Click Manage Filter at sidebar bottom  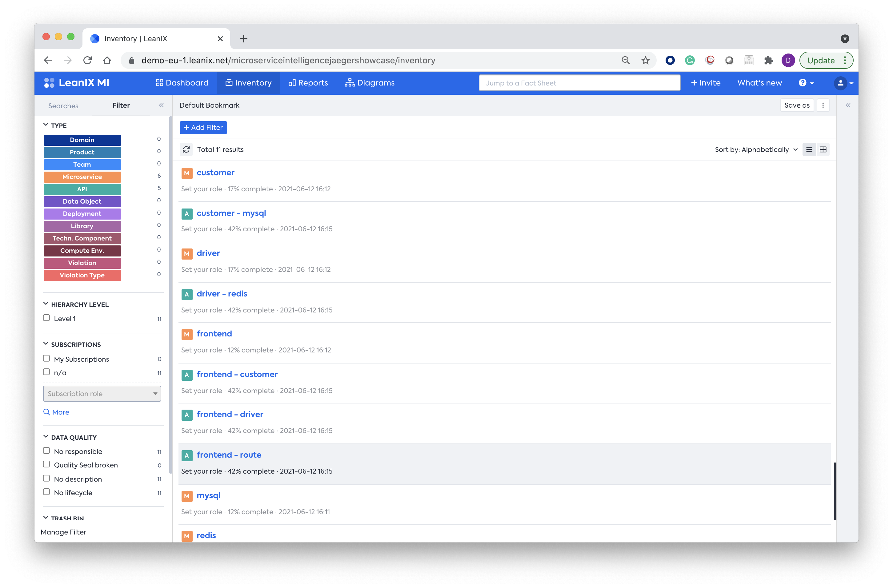point(63,532)
